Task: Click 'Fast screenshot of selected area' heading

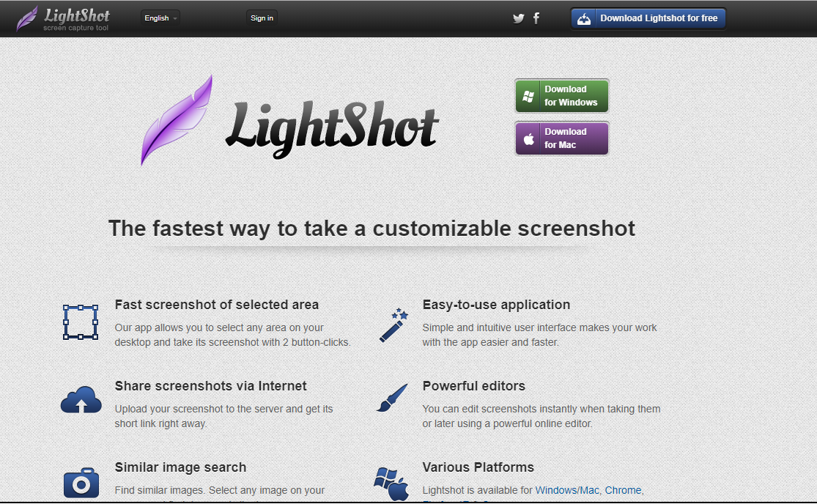Action: (x=217, y=305)
